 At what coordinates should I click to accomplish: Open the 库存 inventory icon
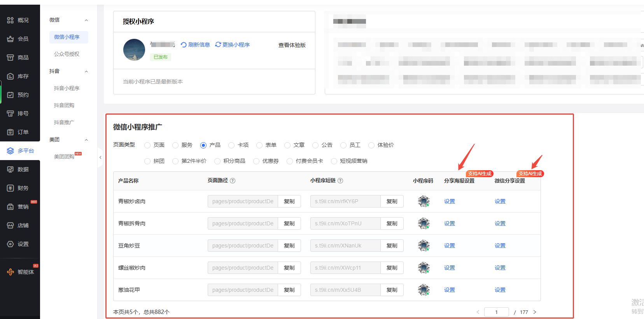point(10,76)
